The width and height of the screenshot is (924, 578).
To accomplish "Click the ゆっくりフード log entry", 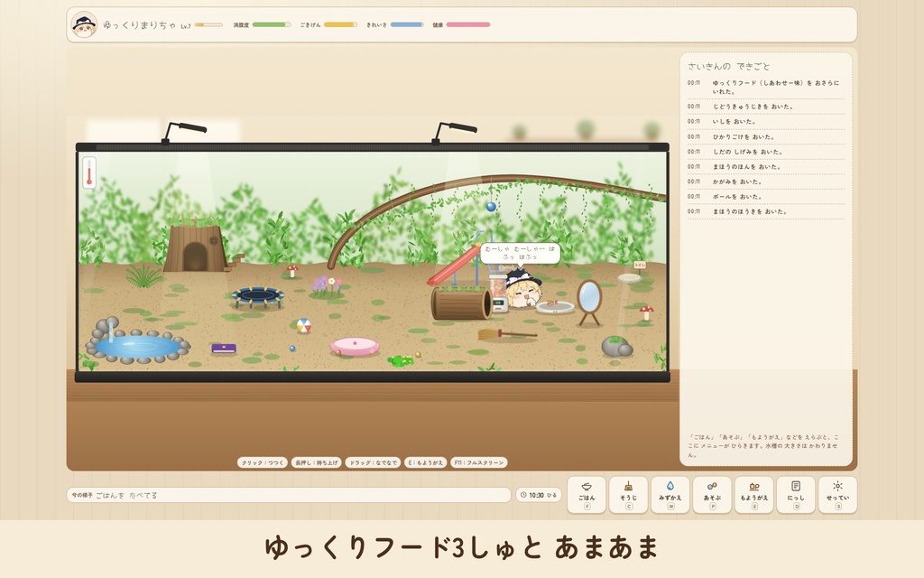I will coord(765,87).
